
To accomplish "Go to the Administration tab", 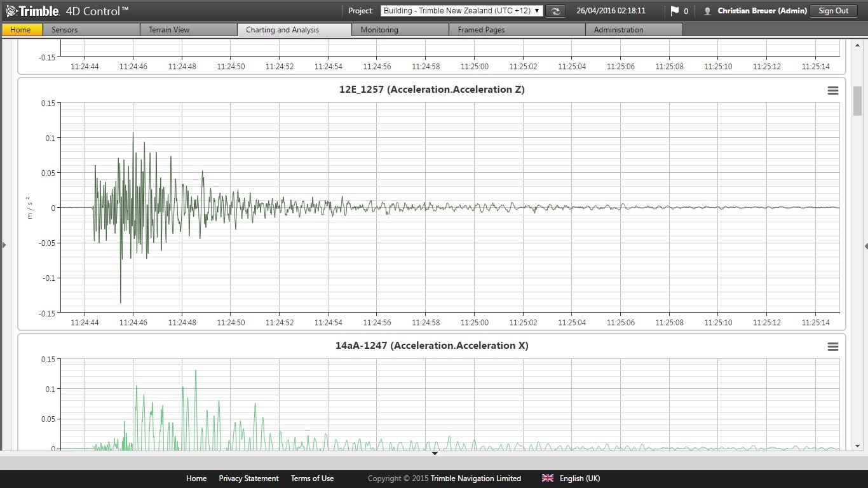I will pyautogui.click(x=634, y=30).
